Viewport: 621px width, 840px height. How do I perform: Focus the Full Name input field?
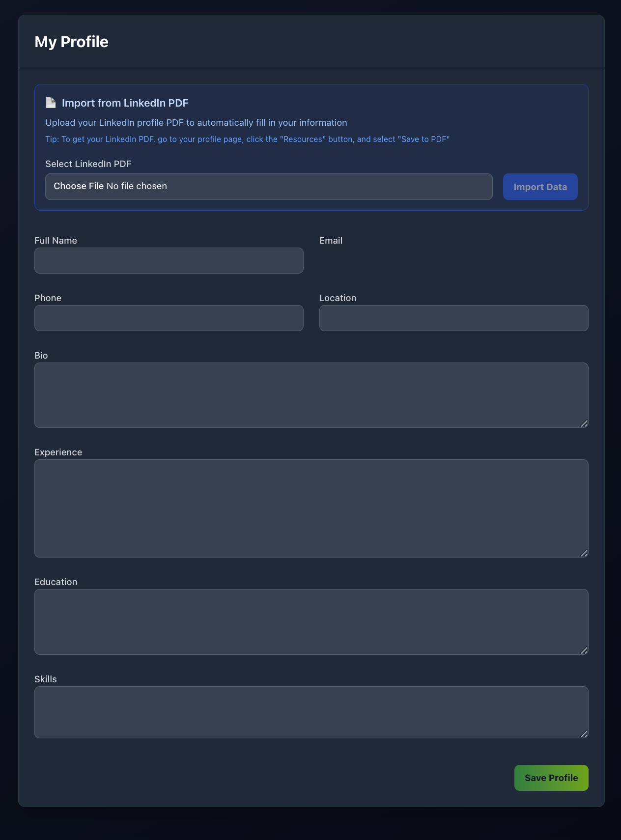(169, 260)
